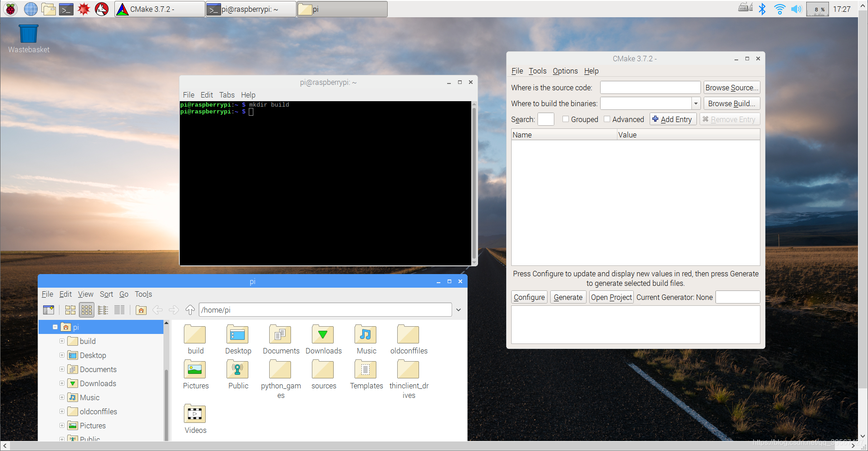
Task: Go to the parent folder with up arrow
Action: point(190,310)
